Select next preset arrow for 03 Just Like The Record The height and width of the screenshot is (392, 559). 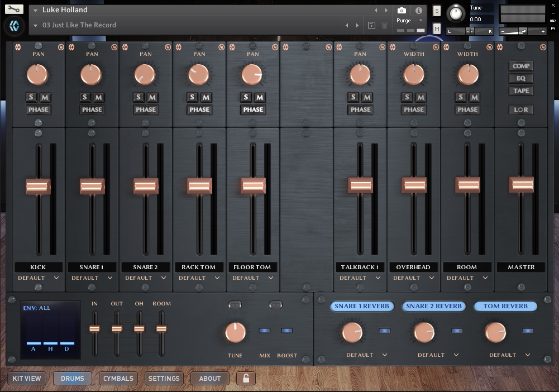357,25
